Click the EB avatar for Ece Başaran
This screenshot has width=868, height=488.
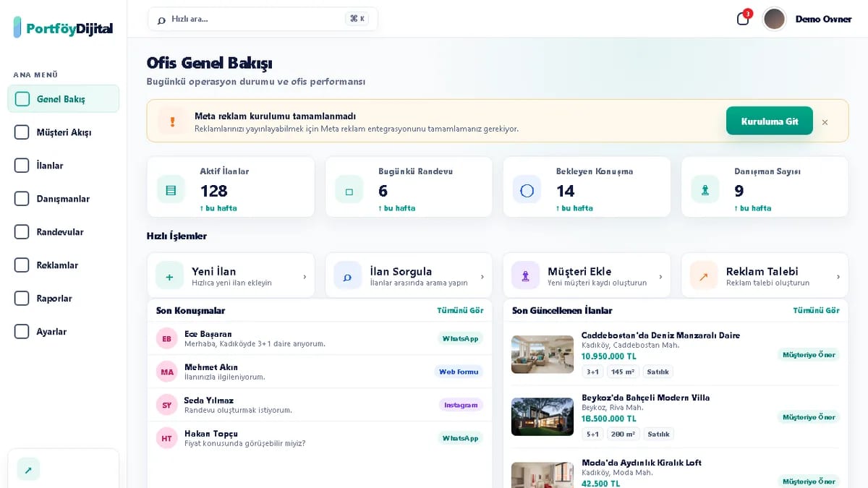[166, 338]
